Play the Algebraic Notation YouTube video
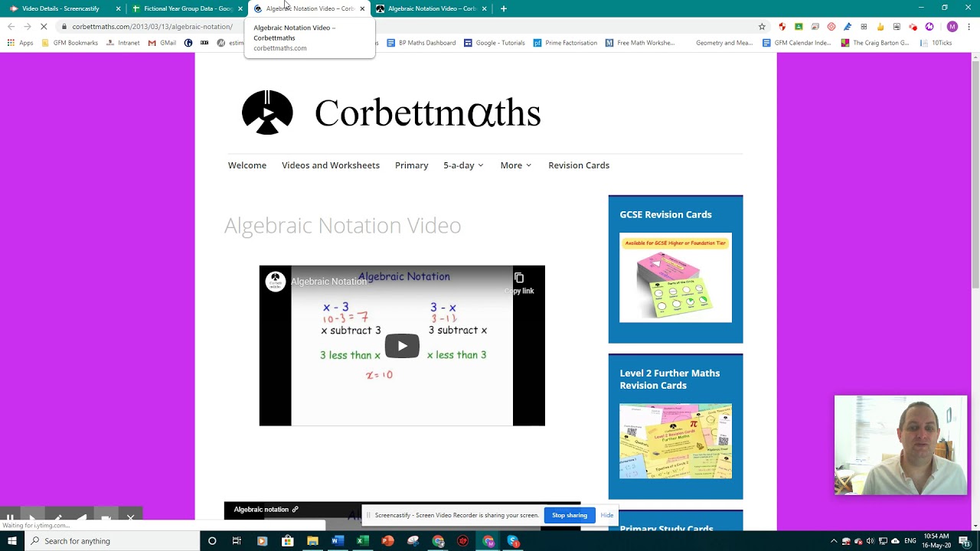Image resolution: width=980 pixels, height=551 pixels. (402, 346)
